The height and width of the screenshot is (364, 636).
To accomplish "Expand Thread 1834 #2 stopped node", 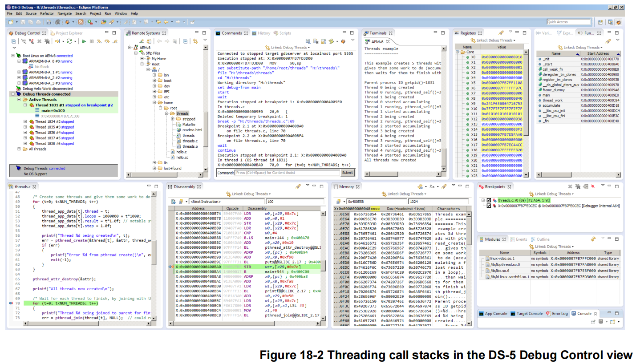I will coord(25,121).
